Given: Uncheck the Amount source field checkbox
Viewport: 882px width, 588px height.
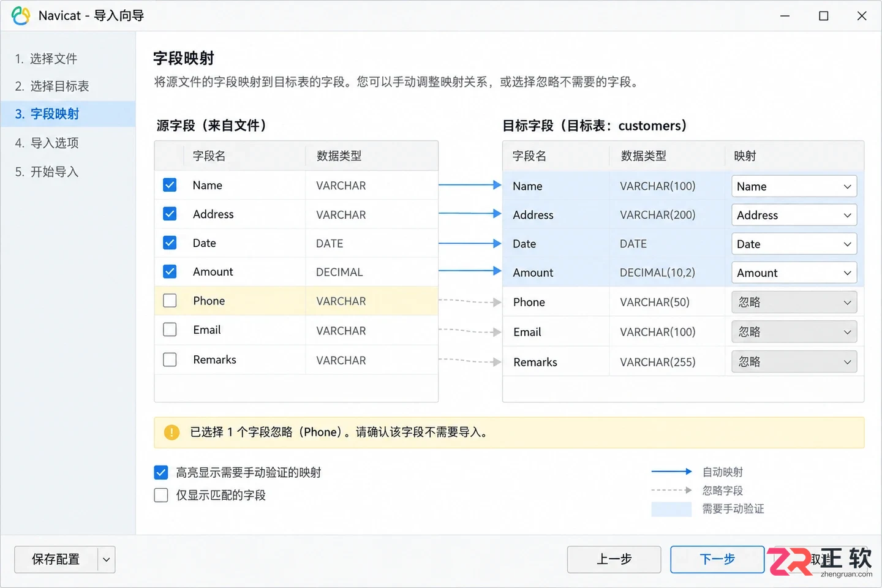Looking at the screenshot, I should (x=170, y=271).
